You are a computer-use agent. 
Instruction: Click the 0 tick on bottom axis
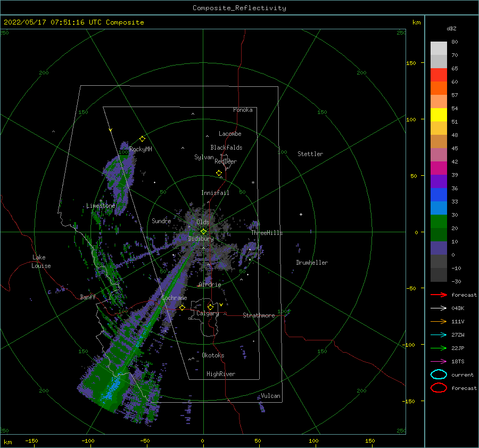pos(202,441)
